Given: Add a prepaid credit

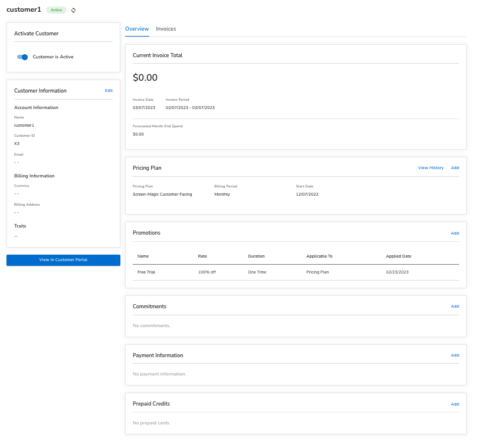Looking at the screenshot, I should [x=455, y=404].
